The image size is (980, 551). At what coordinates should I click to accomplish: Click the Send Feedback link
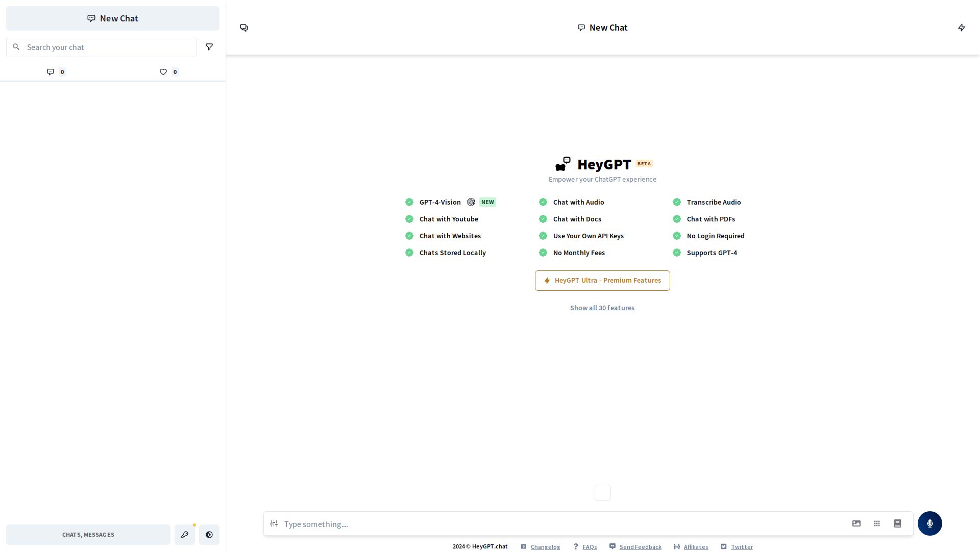(640, 547)
